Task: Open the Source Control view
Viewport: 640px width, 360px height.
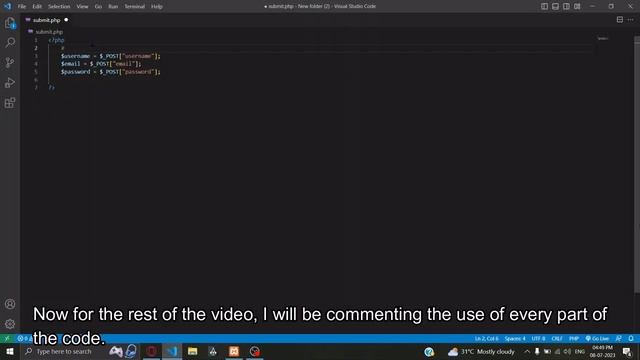Action: coord(10,62)
